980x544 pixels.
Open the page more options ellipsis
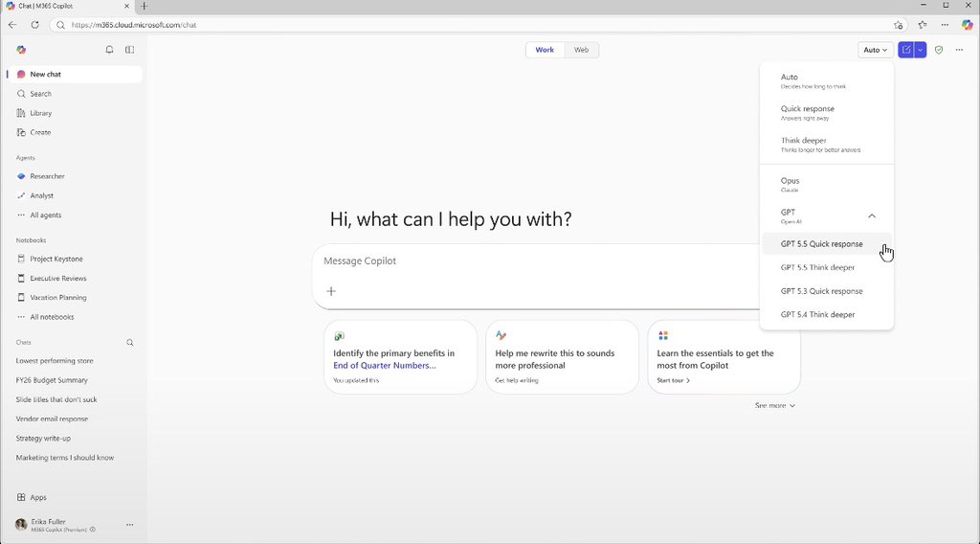959,50
